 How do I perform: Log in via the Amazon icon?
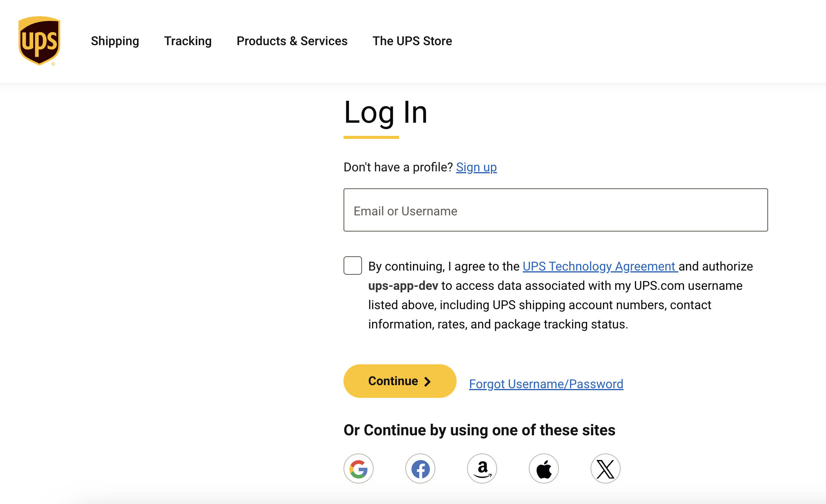pos(482,468)
